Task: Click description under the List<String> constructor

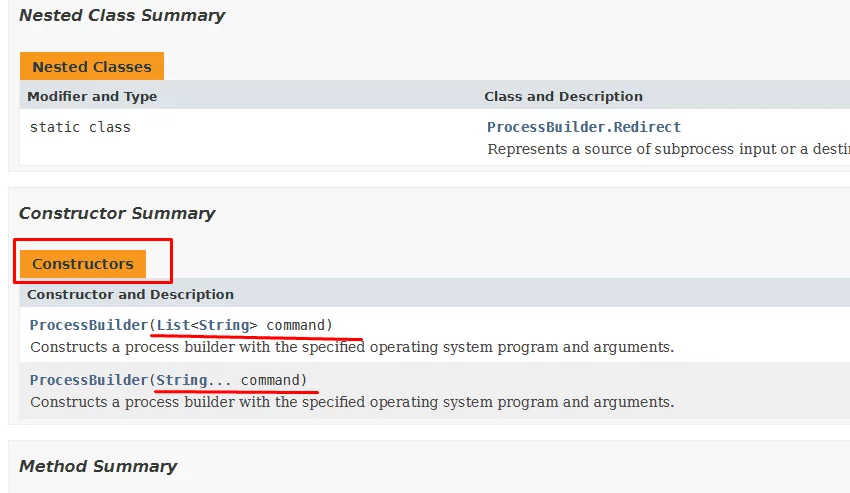Action: 352,348
